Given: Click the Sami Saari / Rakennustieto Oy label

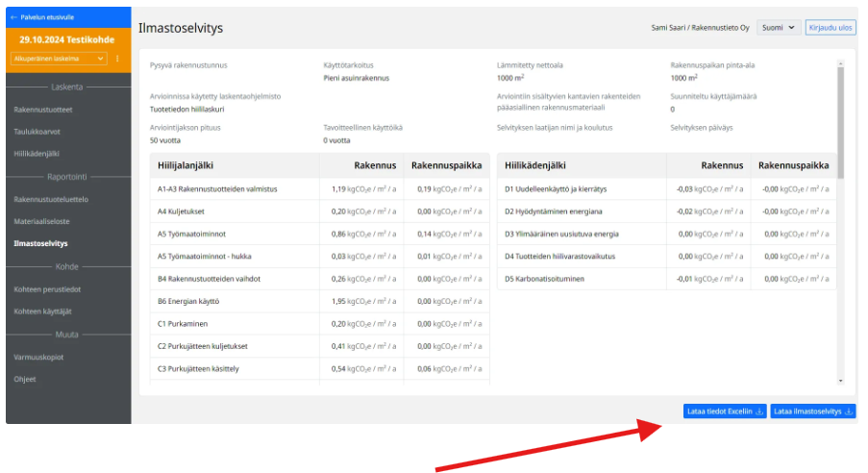Looking at the screenshot, I should point(701,28).
